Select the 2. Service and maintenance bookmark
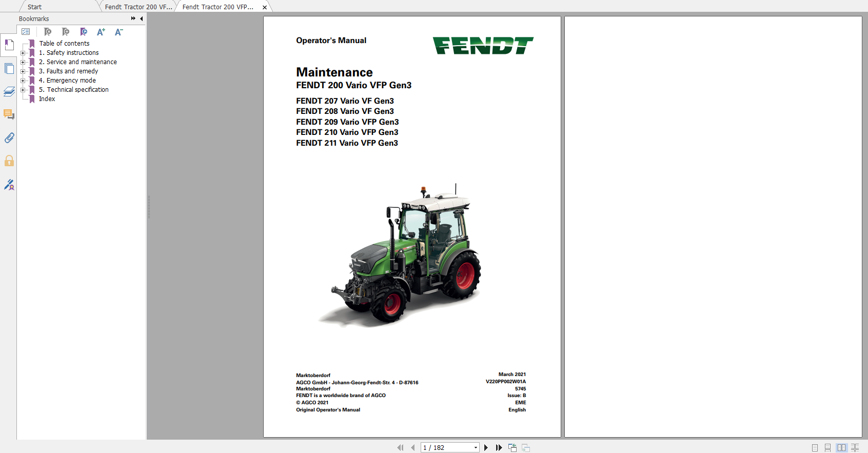Image resolution: width=868 pixels, height=453 pixels. (78, 62)
